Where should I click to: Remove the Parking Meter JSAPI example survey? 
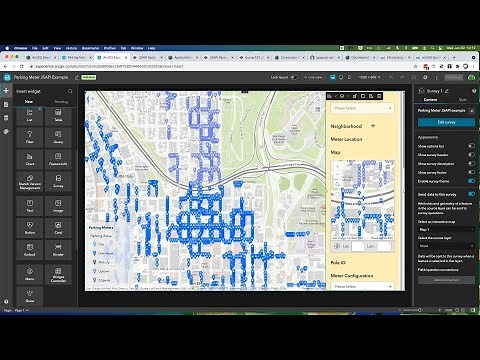[x=472, y=111]
